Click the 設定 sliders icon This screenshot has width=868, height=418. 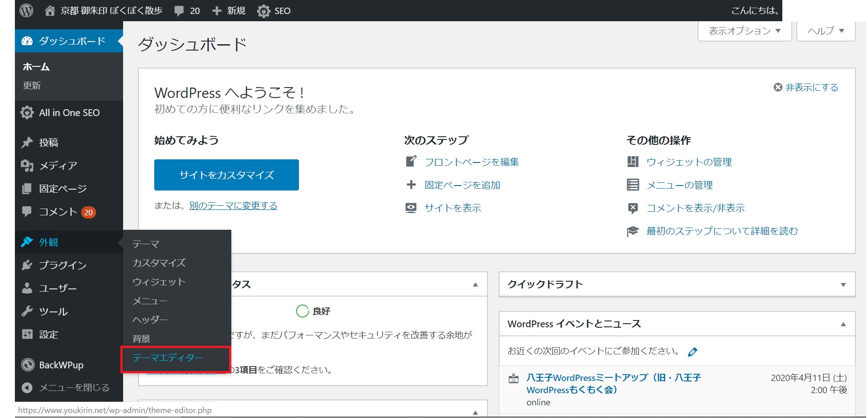pos(27,334)
